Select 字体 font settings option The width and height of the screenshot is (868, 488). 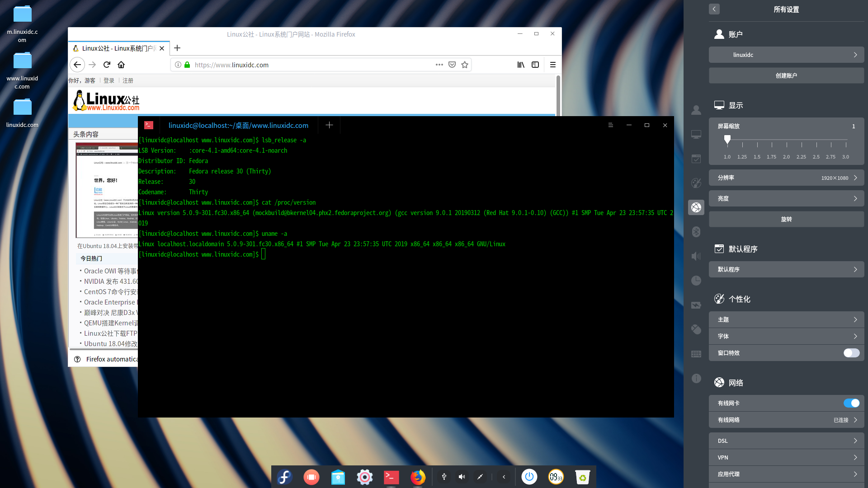click(784, 336)
